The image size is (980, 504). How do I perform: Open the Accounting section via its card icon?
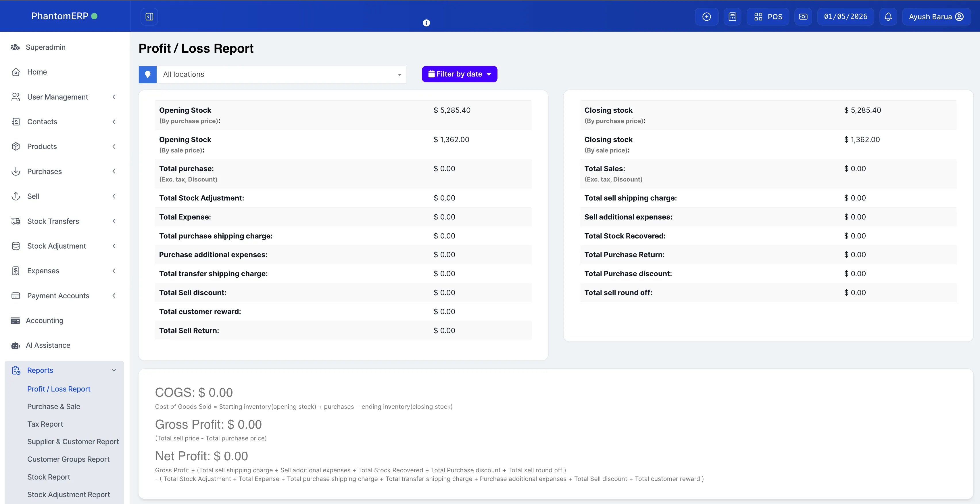coord(16,320)
